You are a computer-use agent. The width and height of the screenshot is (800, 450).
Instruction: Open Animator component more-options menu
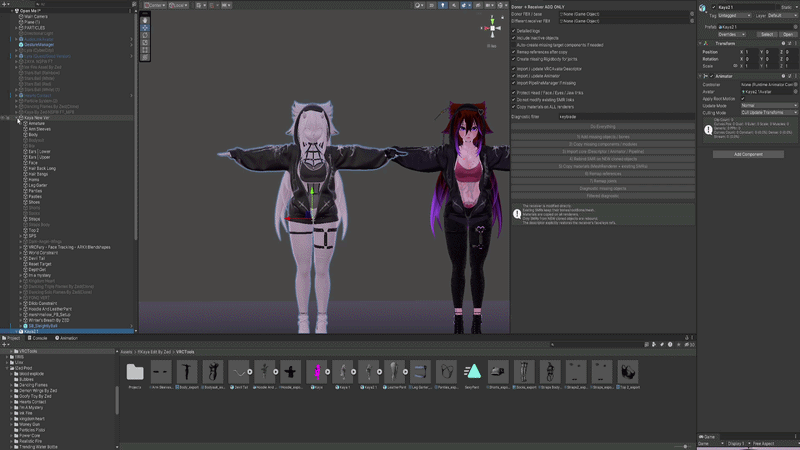click(795, 76)
